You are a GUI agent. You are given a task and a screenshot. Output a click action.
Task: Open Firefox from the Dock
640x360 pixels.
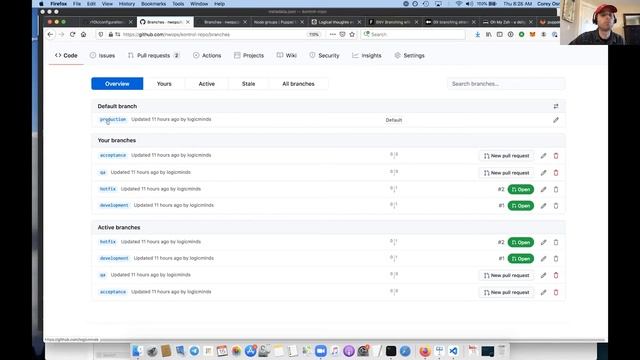click(x=425, y=351)
